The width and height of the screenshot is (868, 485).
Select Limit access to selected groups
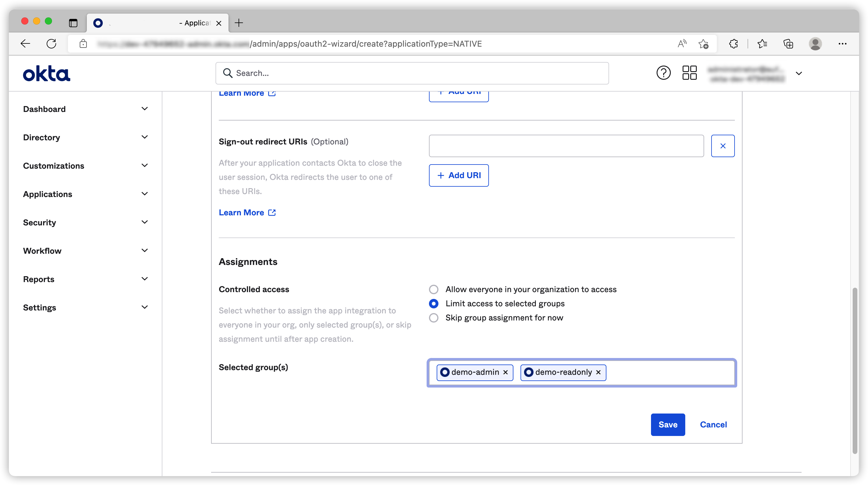(434, 304)
